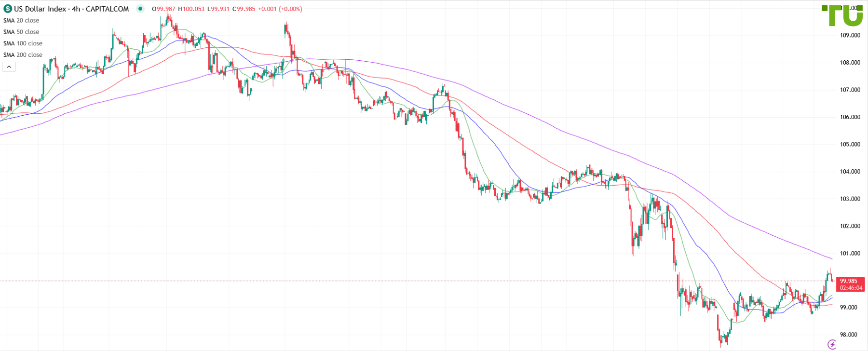This screenshot has height=351, width=868.
Task: Click the C99.985 close value
Action: click(244, 9)
